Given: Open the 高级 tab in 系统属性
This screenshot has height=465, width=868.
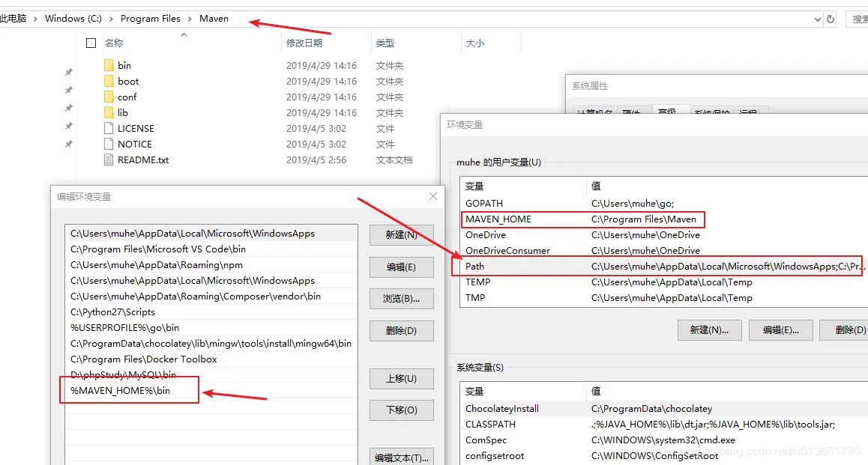Looking at the screenshot, I should (x=670, y=109).
